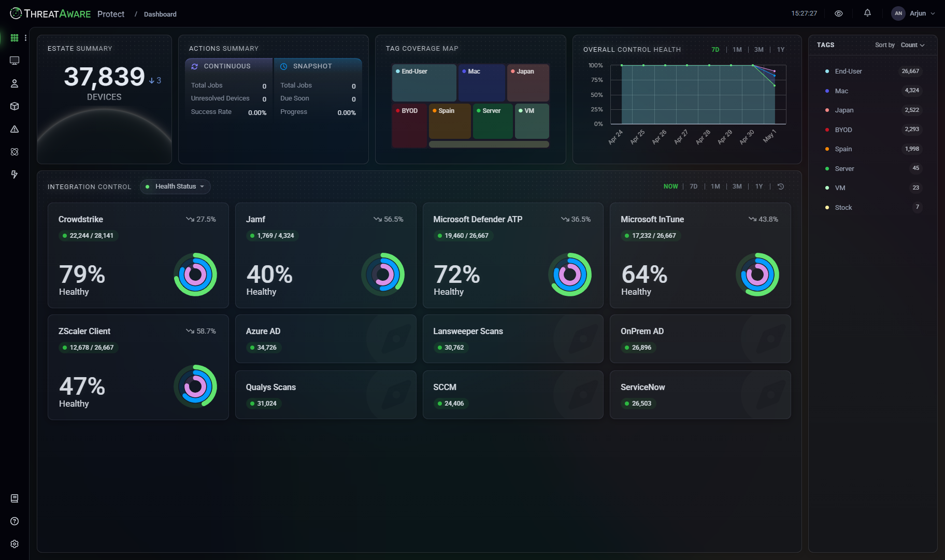Open the documentation book icon in sidebar
Image resolution: width=945 pixels, height=560 pixels.
point(15,498)
